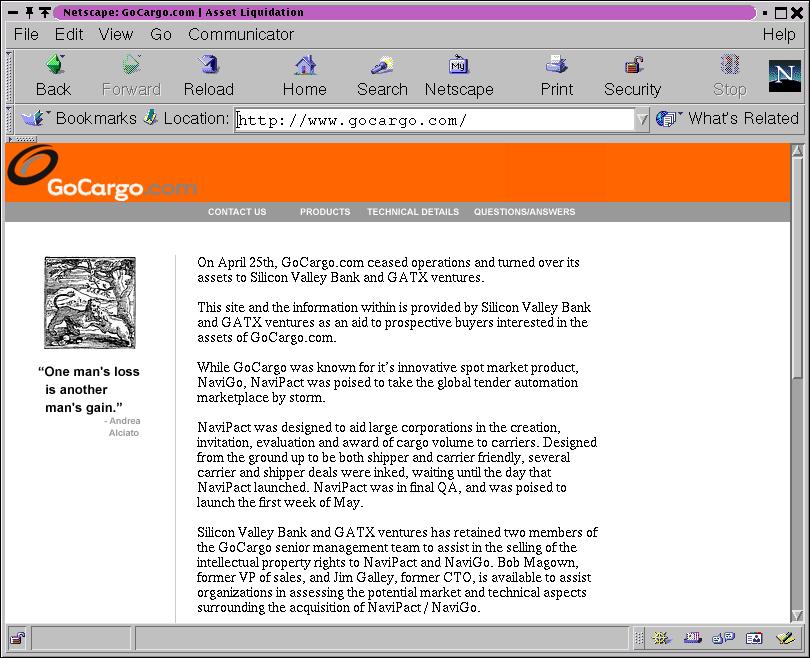
Task: Open the Communicator menu
Action: [x=241, y=34]
